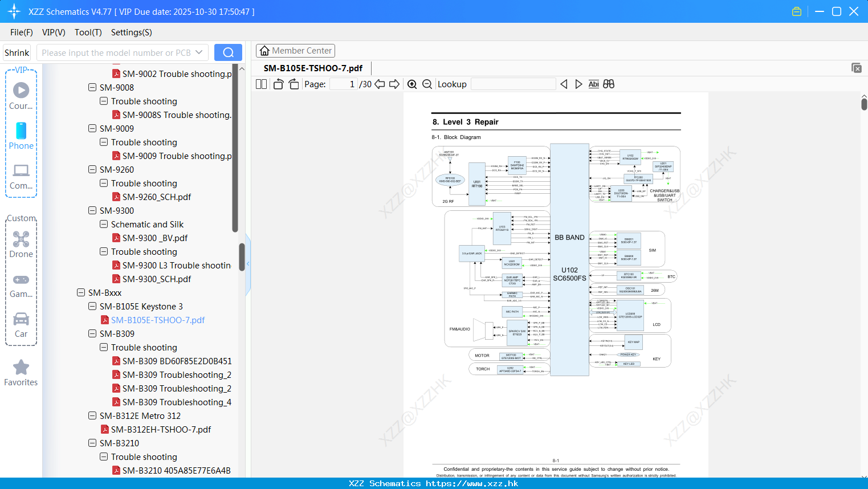Toggle Abi whole-word match icon

click(593, 84)
